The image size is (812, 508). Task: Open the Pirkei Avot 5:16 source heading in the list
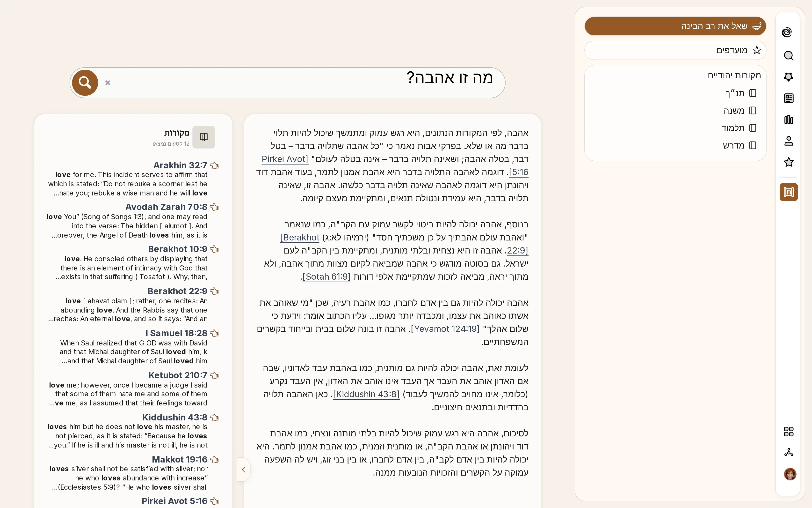(174, 501)
